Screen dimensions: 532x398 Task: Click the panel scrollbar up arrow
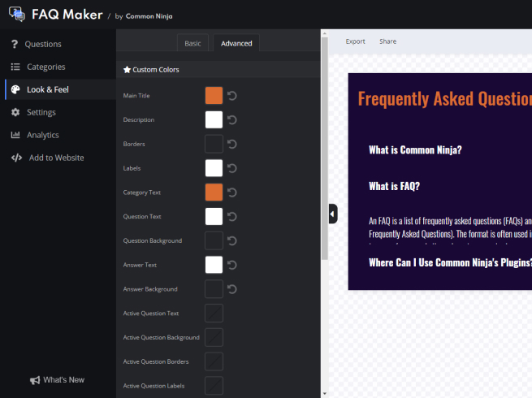coord(325,33)
